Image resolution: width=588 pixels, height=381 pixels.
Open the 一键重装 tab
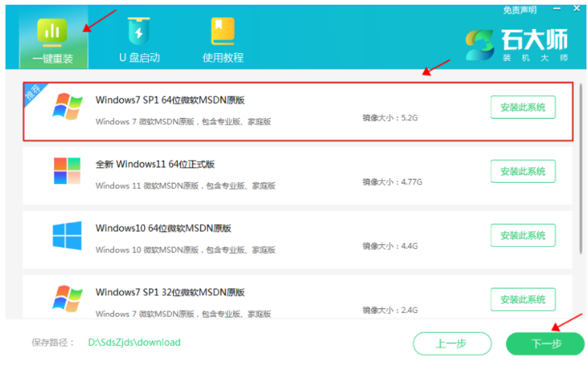[x=53, y=37]
